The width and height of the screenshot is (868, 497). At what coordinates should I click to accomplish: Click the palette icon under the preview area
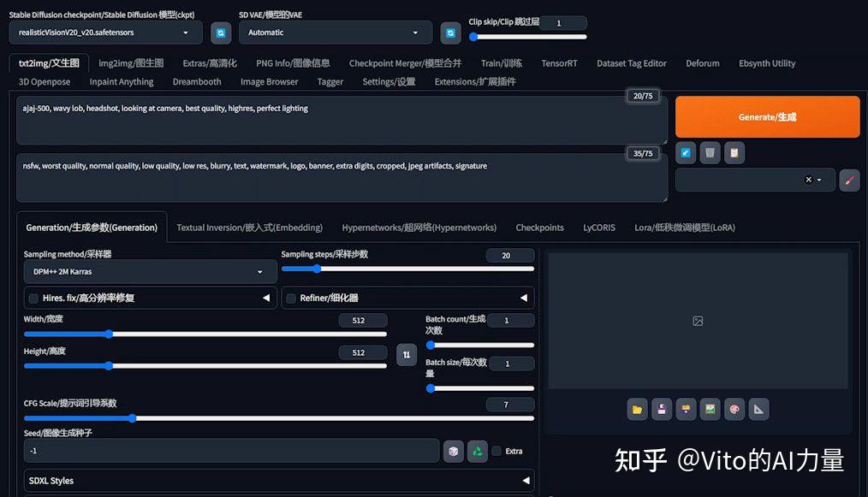[x=734, y=409]
